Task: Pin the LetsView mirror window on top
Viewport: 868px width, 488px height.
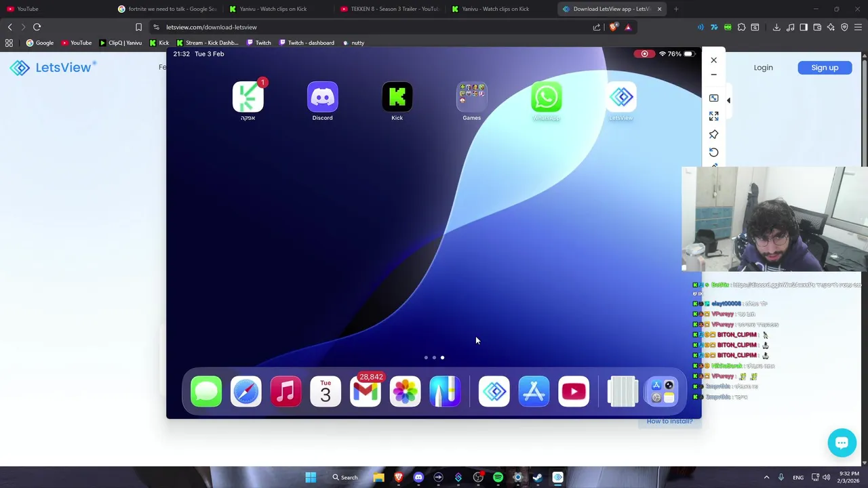Action: pyautogui.click(x=713, y=134)
